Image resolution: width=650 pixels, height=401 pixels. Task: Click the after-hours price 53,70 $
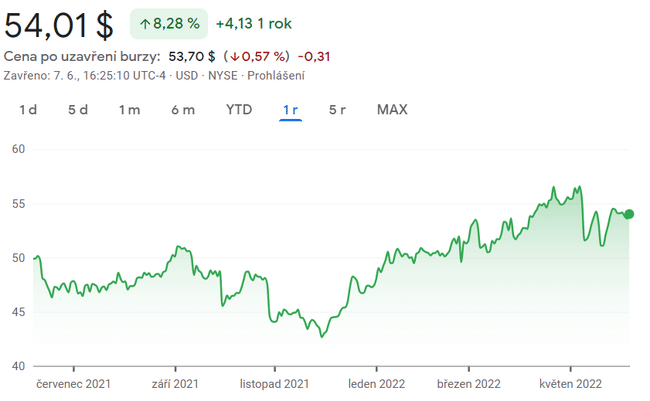pyautogui.click(x=192, y=56)
